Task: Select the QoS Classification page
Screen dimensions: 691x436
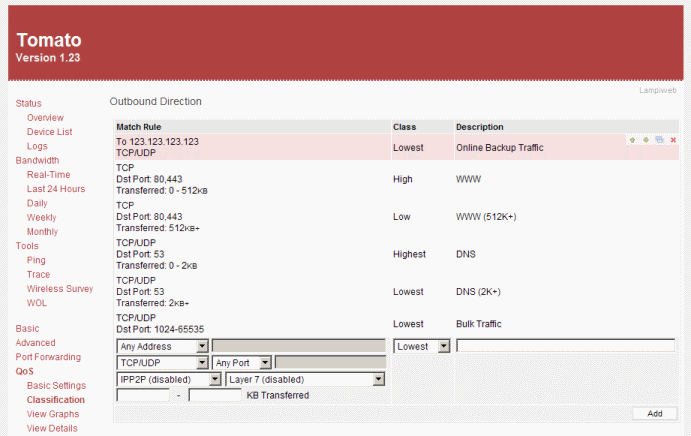Action: (56, 400)
